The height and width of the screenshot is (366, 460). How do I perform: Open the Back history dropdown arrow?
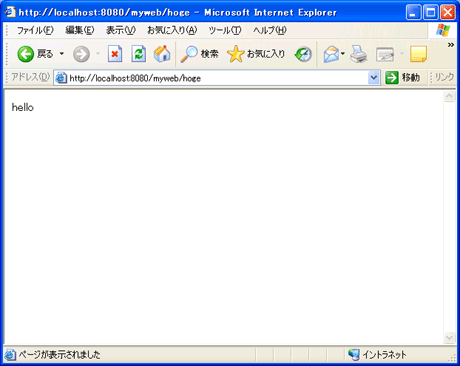pos(62,54)
